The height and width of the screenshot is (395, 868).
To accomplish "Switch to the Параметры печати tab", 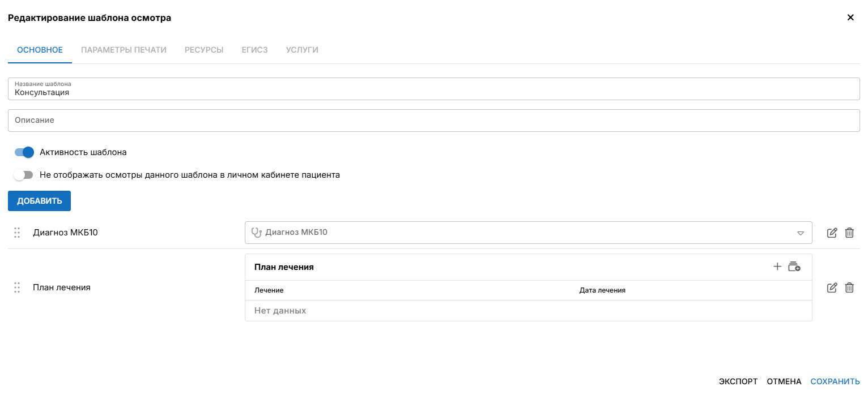I will click(x=124, y=50).
